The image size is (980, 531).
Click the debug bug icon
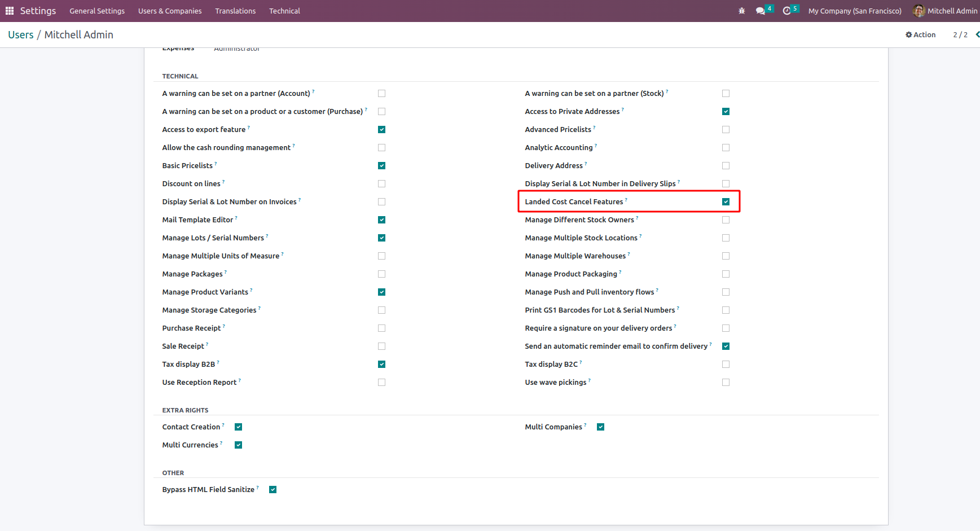coord(741,11)
